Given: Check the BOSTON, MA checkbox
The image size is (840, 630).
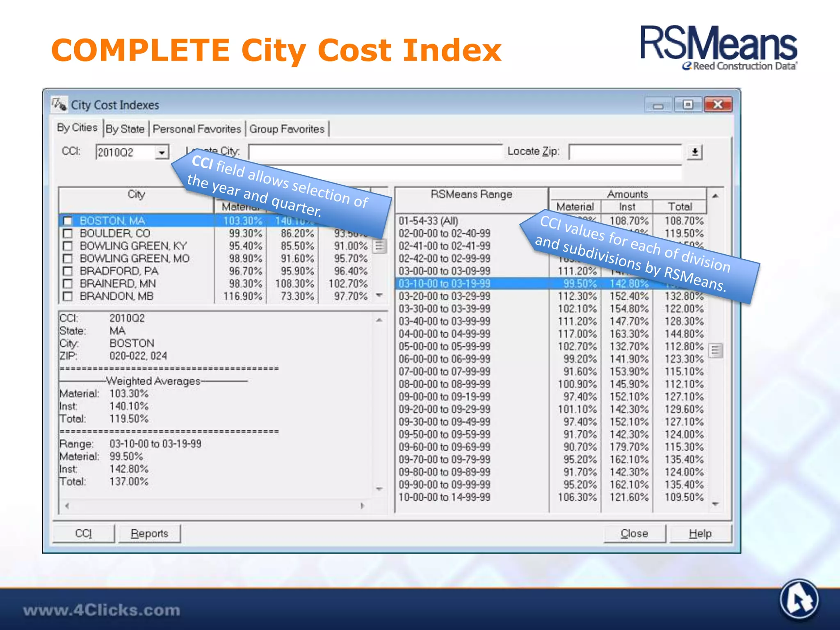Looking at the screenshot, I should [x=68, y=221].
